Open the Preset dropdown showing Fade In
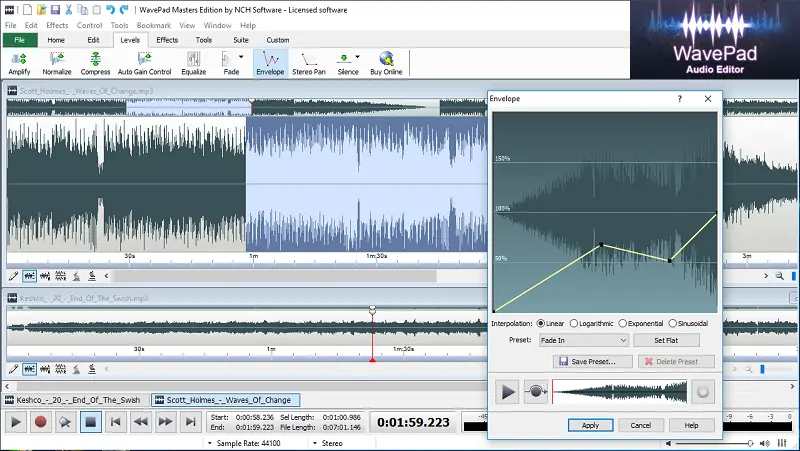 pos(582,341)
